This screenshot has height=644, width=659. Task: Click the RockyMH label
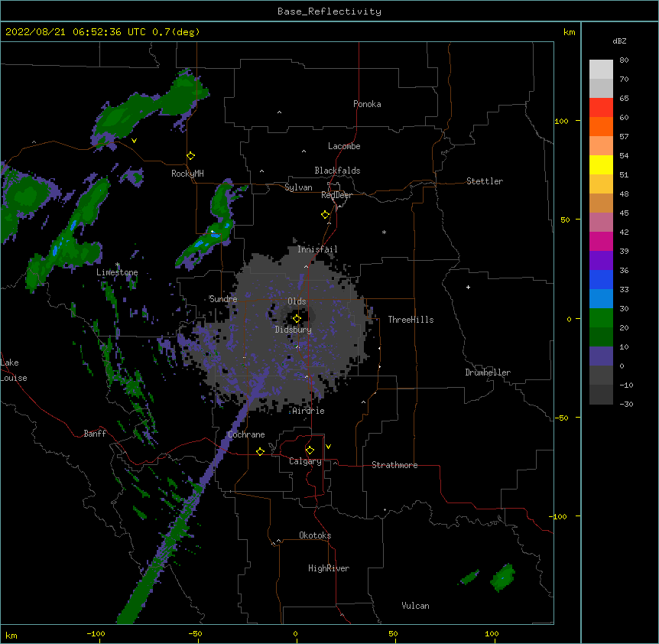tap(187, 174)
